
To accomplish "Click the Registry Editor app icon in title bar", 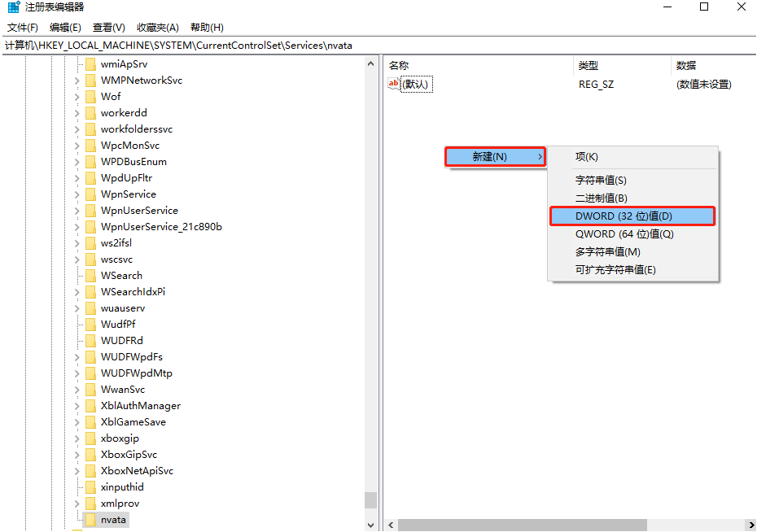I will pyautogui.click(x=13, y=8).
